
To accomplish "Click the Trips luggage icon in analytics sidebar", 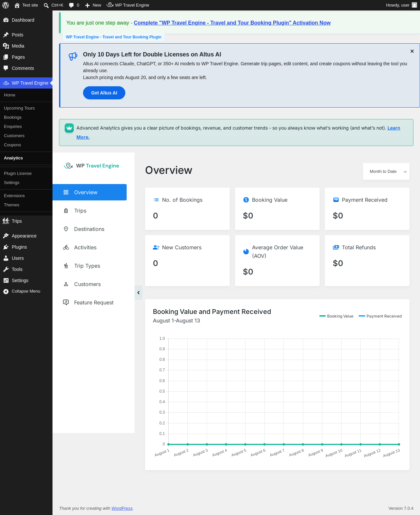I will coord(66,211).
